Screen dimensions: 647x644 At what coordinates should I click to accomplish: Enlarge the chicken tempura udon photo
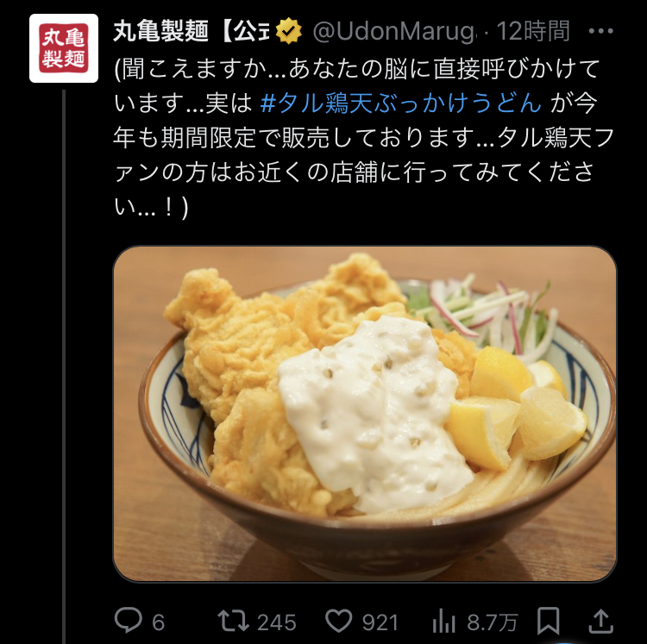coord(365,414)
